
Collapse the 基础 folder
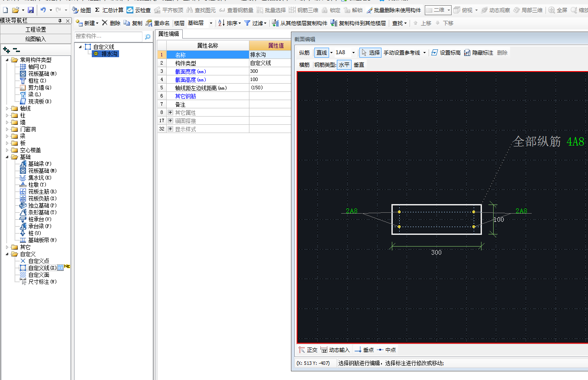tap(7, 157)
